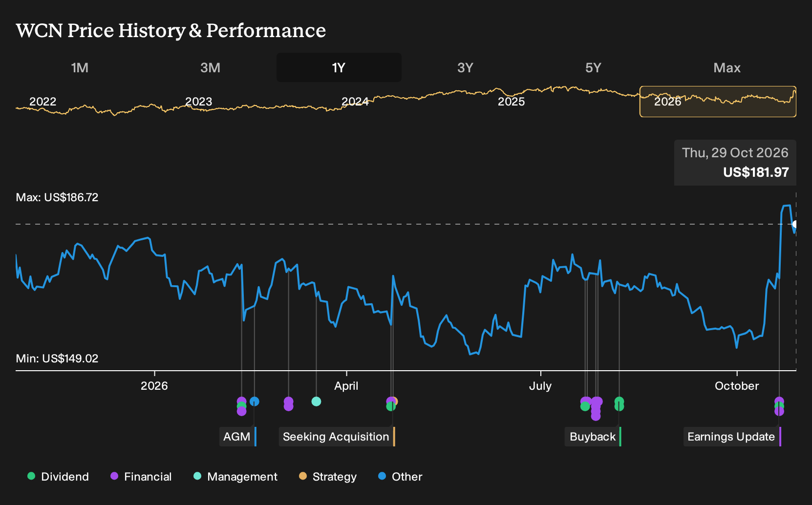
Task: Select the 1Y time range tab
Action: point(339,67)
